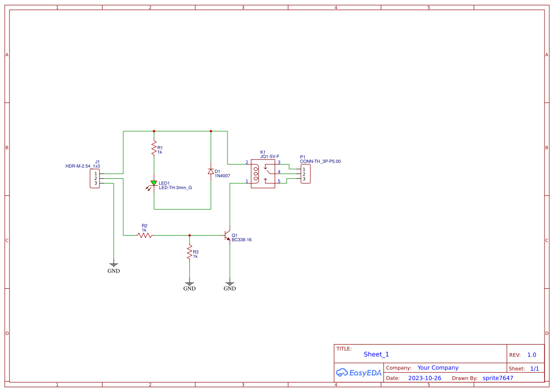This screenshot has width=554, height=392.
Task: Select the green LED1 diode symbol
Action: click(x=154, y=182)
